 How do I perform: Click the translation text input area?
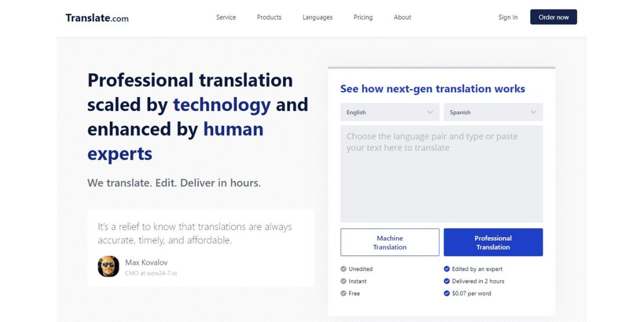(441, 172)
